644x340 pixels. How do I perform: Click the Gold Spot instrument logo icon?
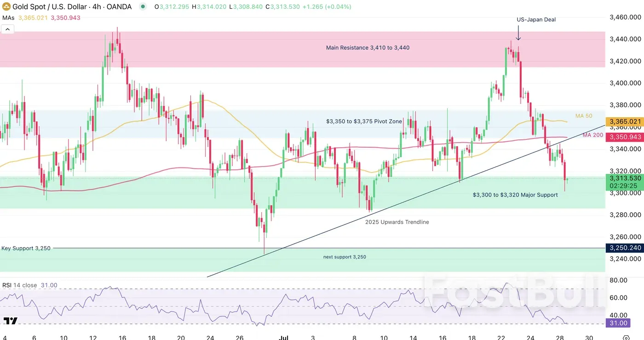coord(6,6)
